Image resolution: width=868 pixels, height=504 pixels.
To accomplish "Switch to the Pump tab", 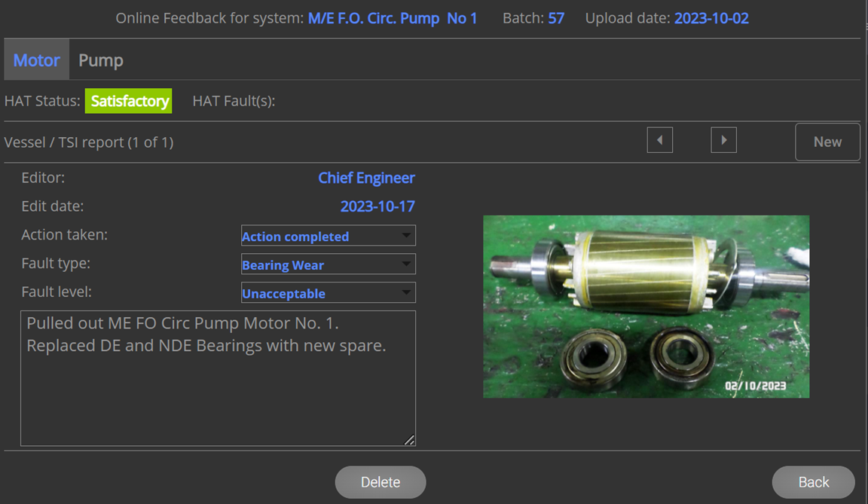I will (101, 60).
